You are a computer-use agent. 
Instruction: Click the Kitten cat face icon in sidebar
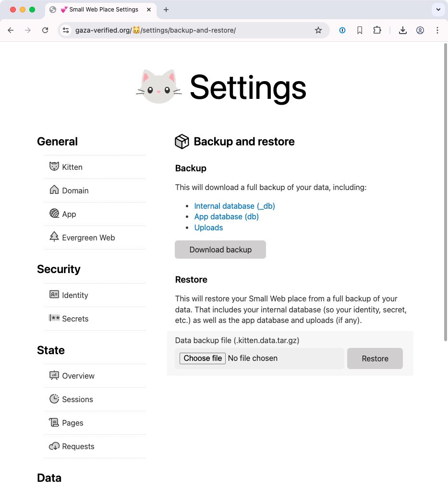click(54, 167)
